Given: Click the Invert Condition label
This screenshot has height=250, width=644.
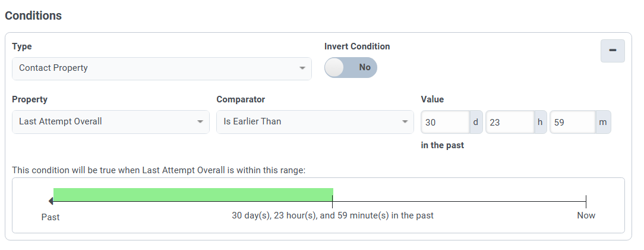Looking at the screenshot, I should click(357, 46).
